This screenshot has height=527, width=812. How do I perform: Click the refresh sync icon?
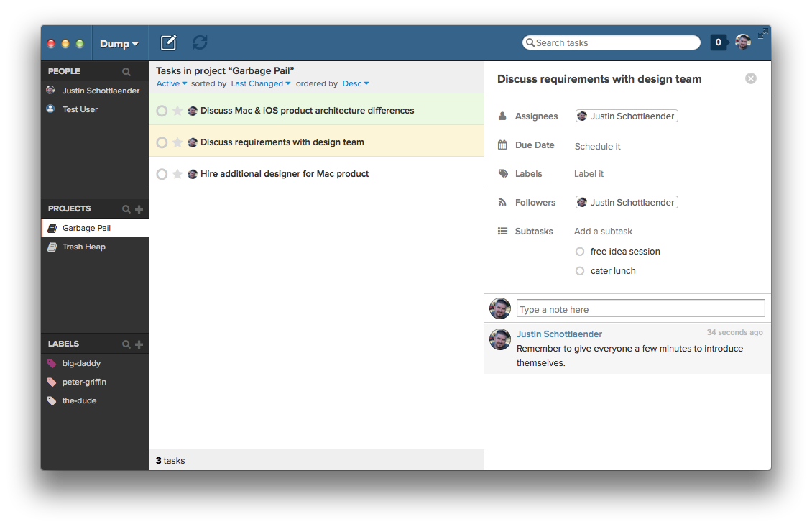coord(200,42)
